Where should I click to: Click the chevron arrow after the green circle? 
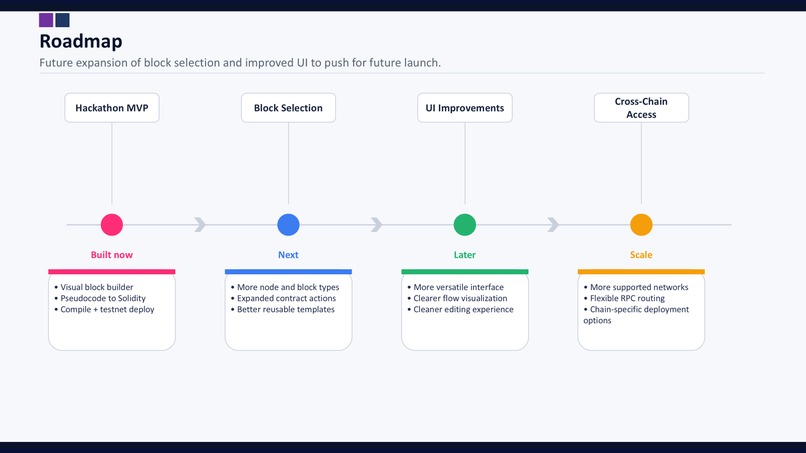pyautogui.click(x=553, y=225)
